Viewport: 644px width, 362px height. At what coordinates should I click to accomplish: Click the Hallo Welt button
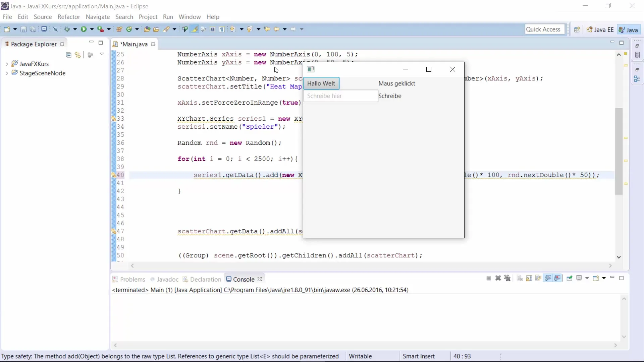(x=321, y=83)
